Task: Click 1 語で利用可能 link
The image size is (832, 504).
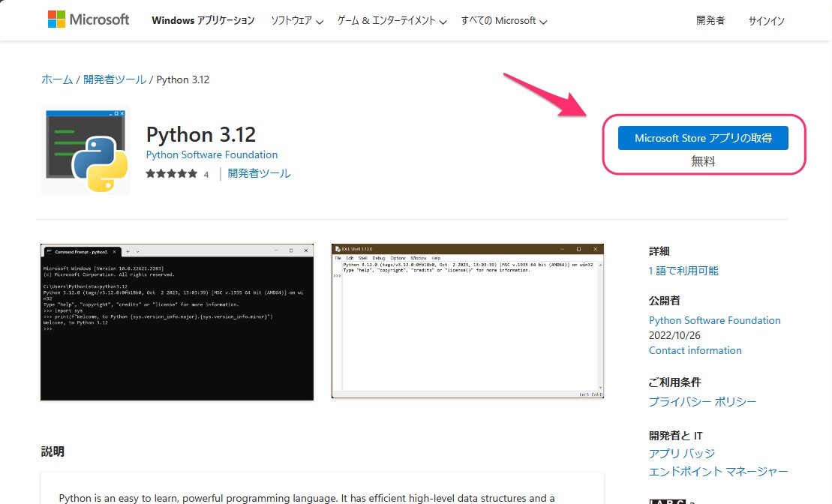Action: coord(683,271)
